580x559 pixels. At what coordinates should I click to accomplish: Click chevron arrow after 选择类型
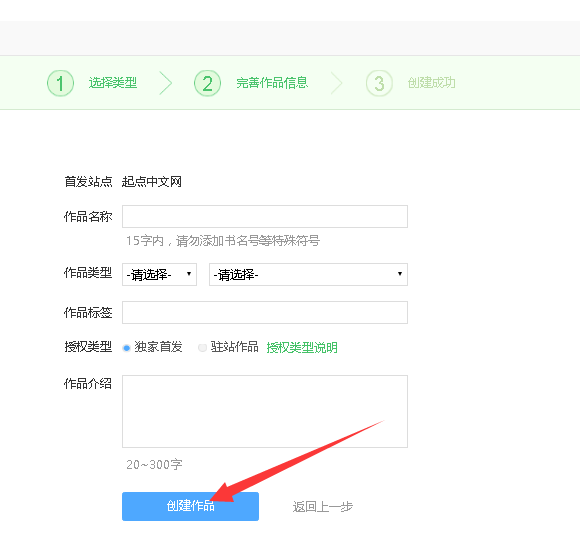click(166, 83)
